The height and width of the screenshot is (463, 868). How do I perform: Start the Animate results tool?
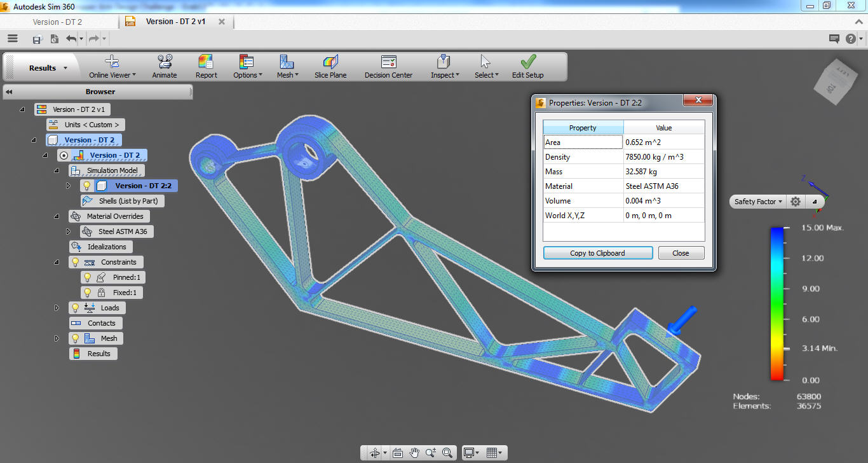[165, 66]
